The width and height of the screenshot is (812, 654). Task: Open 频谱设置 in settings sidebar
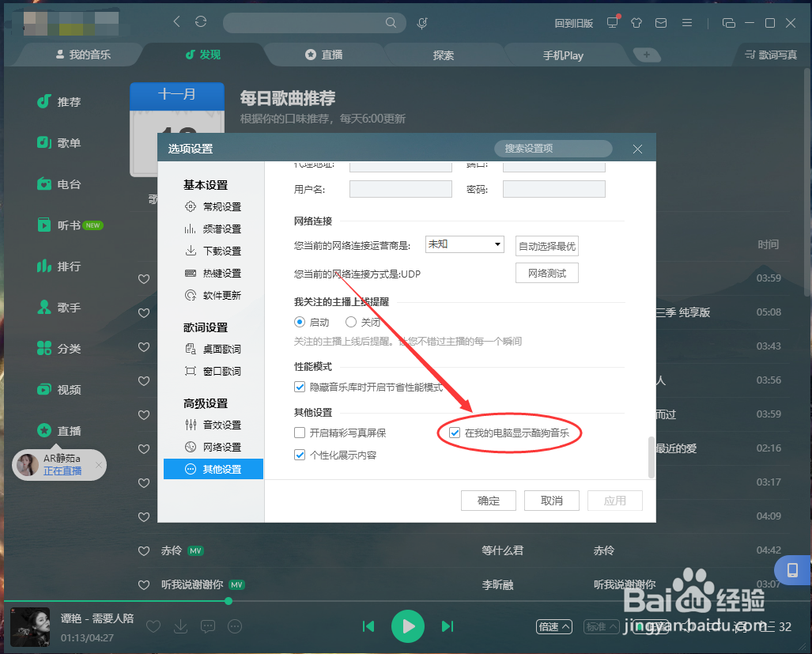[x=213, y=229]
